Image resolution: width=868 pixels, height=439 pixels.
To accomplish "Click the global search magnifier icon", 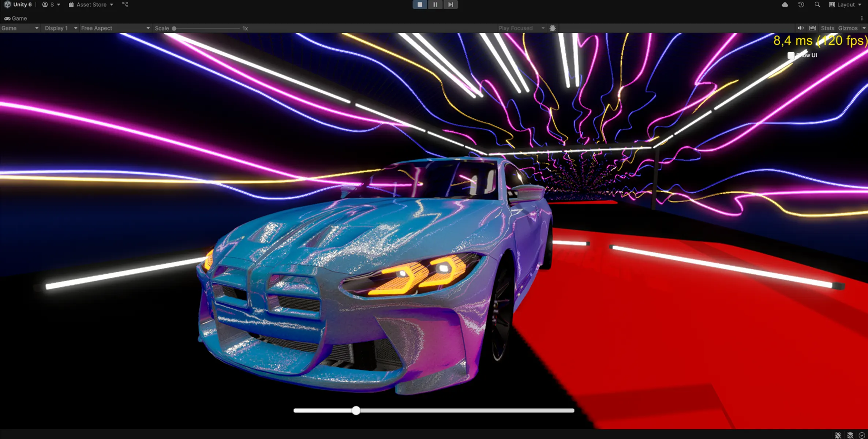I will [x=817, y=5].
